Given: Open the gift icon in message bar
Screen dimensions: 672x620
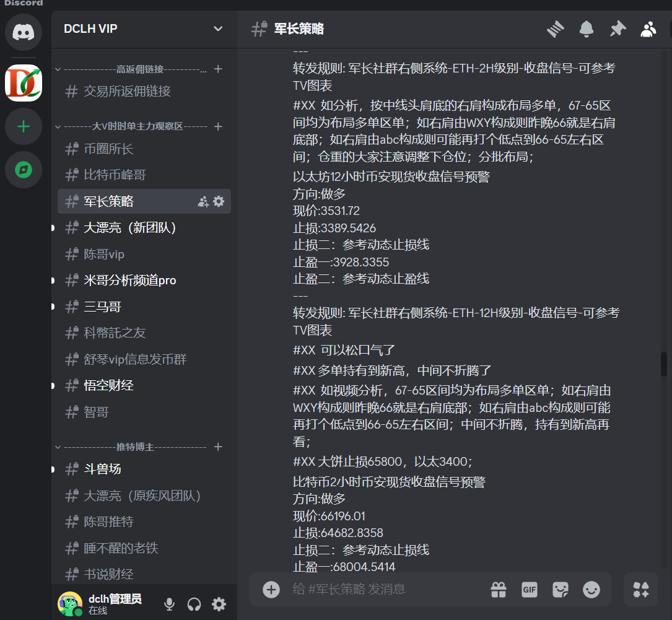Looking at the screenshot, I should 498,590.
